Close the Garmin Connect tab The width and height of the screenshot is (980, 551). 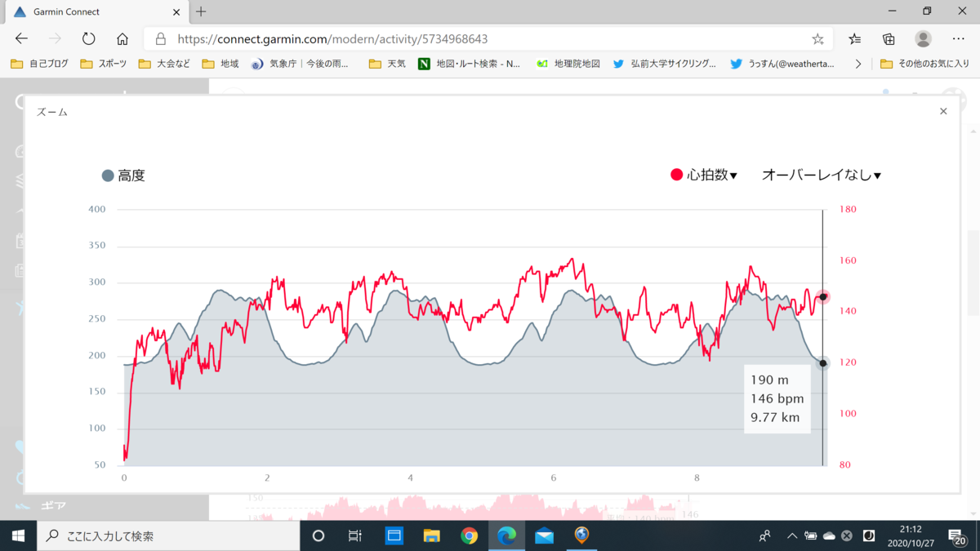click(177, 11)
